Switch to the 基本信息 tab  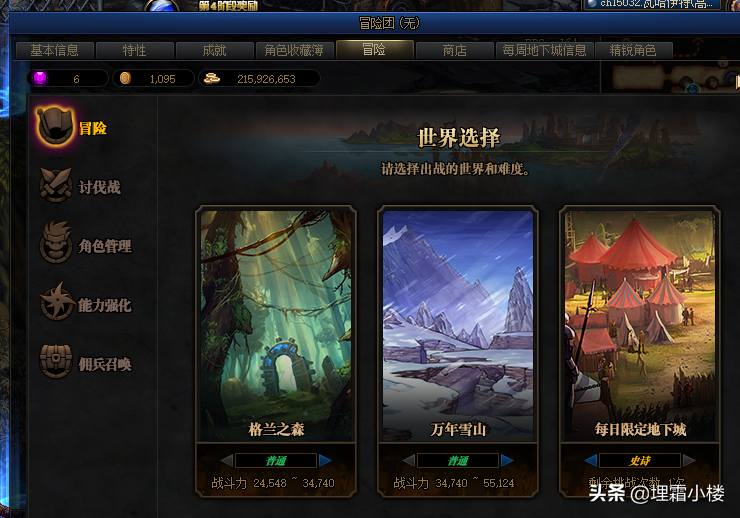pyautogui.click(x=55, y=50)
